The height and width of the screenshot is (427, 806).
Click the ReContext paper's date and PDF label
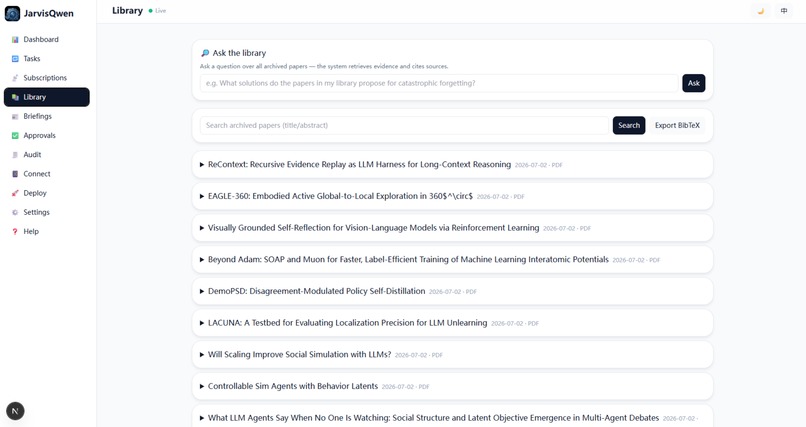click(x=538, y=165)
